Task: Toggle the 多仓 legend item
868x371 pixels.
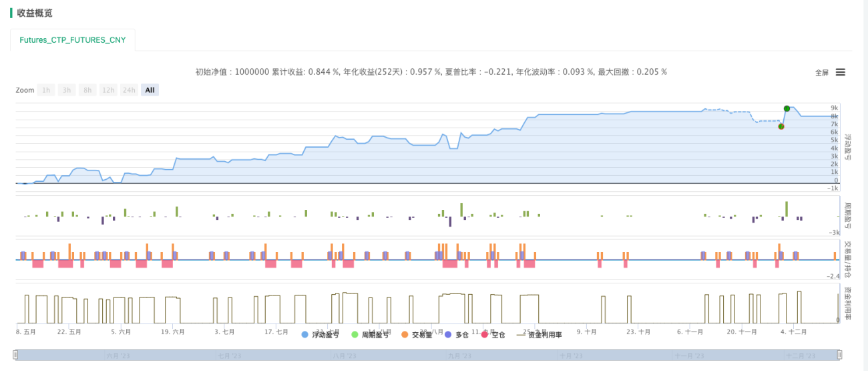Action: [457, 335]
